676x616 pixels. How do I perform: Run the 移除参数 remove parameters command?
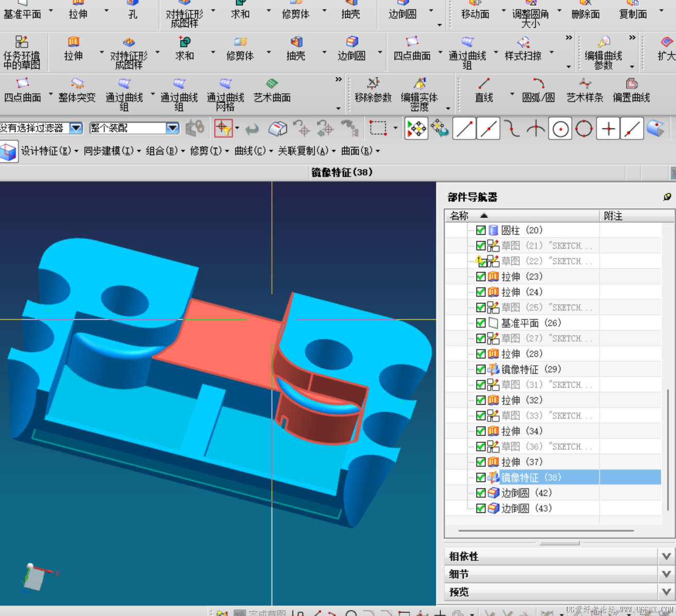click(x=373, y=90)
